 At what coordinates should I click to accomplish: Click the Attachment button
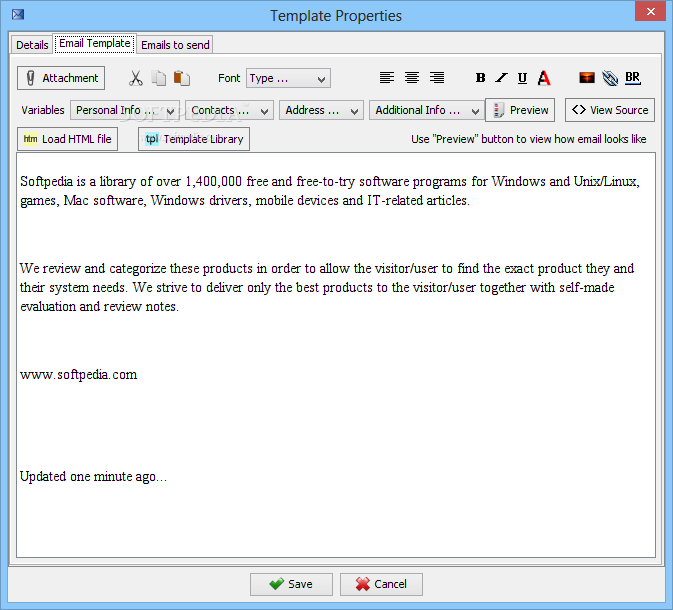(x=61, y=78)
